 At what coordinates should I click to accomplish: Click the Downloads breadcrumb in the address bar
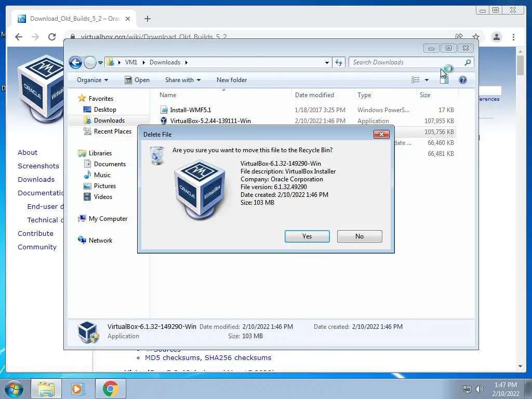click(165, 62)
